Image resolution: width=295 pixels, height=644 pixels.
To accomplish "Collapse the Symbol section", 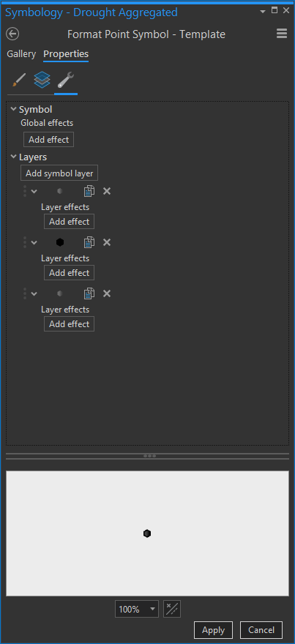I will pos(14,109).
